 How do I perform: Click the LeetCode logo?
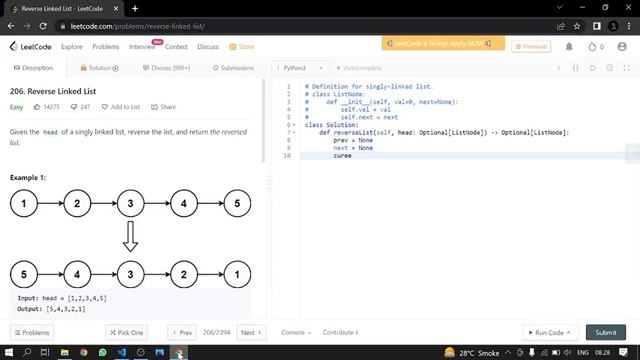tap(31, 47)
